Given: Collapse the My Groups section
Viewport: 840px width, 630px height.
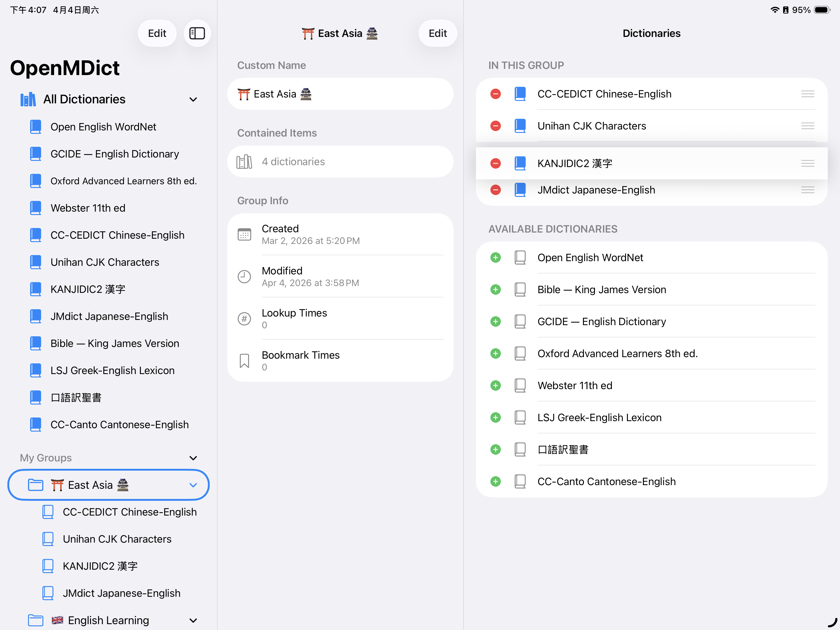Looking at the screenshot, I should (193, 458).
